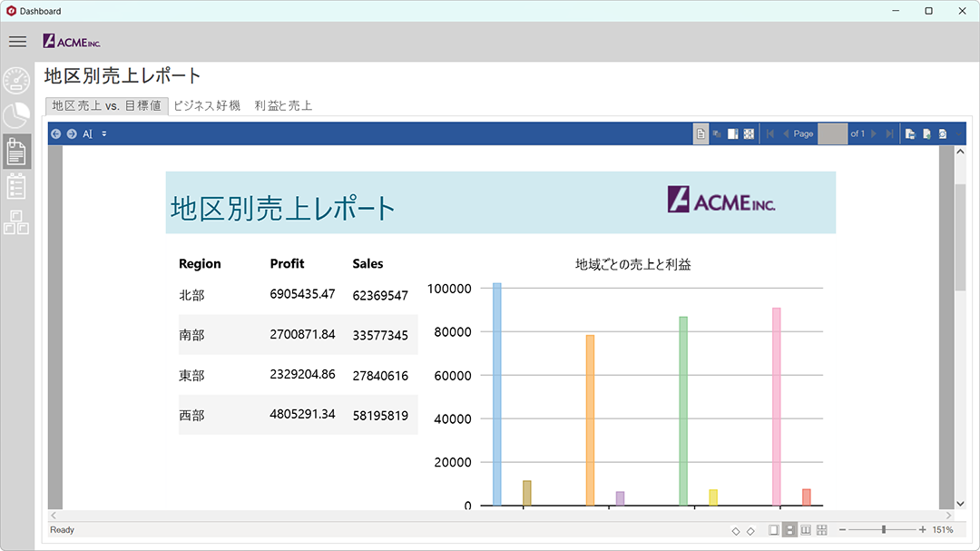Switch to 地区売上 vs. 目標値 tab
Viewport: 980px width, 551px height.
[106, 105]
